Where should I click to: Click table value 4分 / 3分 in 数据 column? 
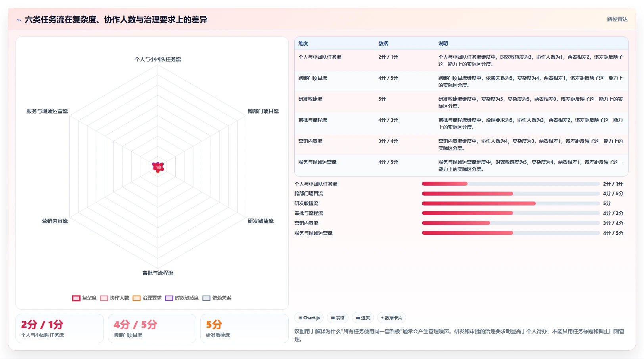pyautogui.click(x=388, y=120)
